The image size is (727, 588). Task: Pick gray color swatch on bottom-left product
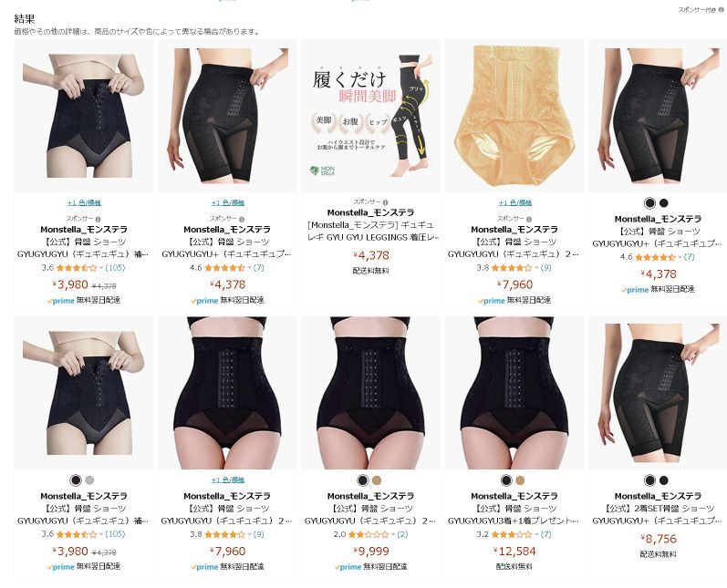coord(89,480)
